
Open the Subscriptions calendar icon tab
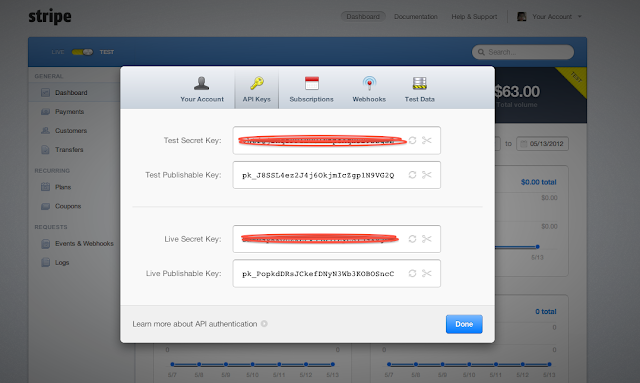click(x=311, y=89)
